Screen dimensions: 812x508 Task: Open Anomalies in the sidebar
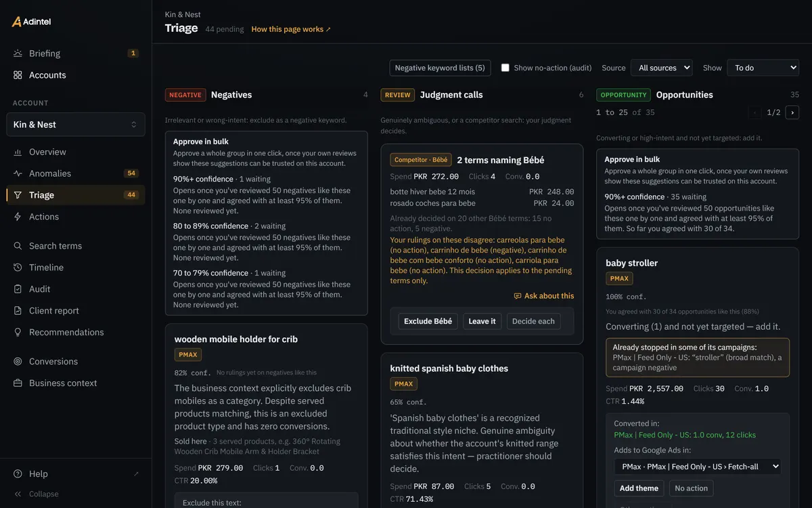[76, 173]
